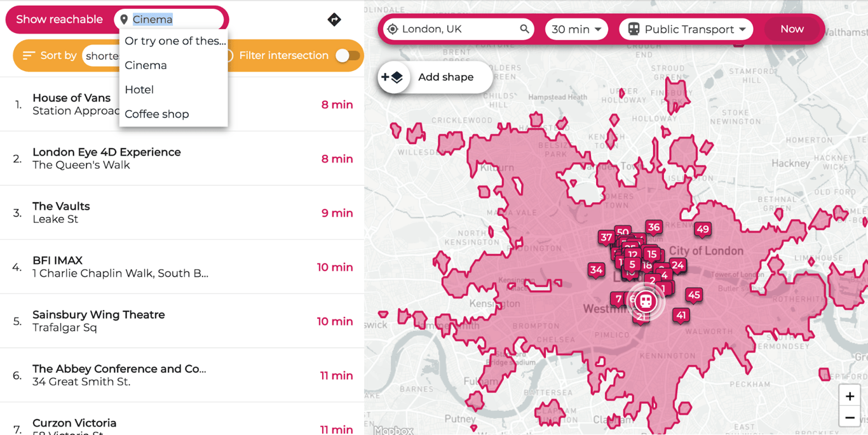The width and height of the screenshot is (868, 435).
Task: Click the locate target icon beside London, UK
Action: 393,29
